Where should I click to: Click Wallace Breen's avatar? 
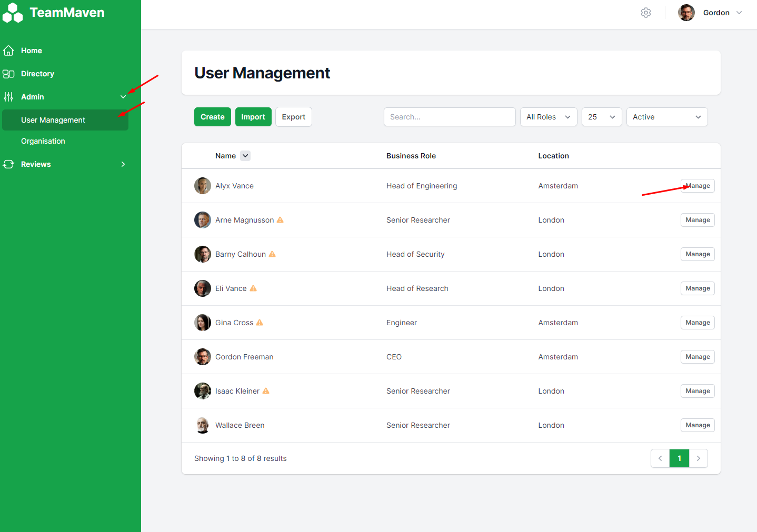tap(203, 425)
